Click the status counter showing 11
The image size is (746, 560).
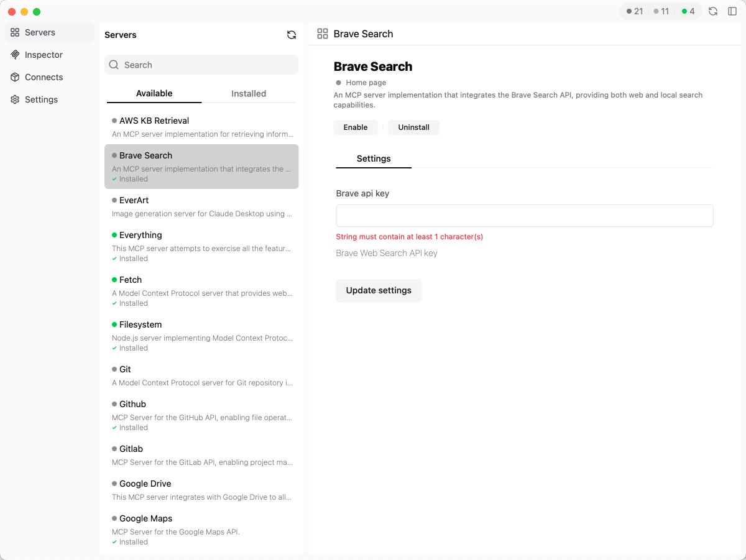tap(661, 11)
